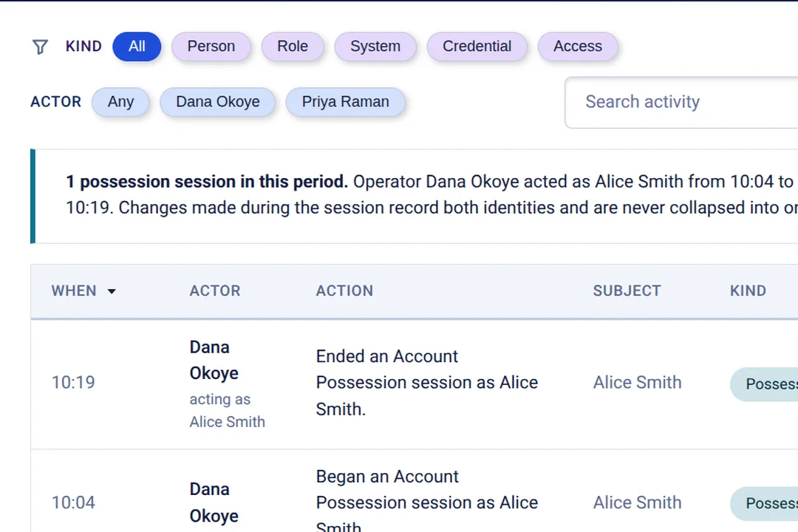
Task: Open Alice Smith in the 10:04 row
Action: pyautogui.click(x=637, y=502)
